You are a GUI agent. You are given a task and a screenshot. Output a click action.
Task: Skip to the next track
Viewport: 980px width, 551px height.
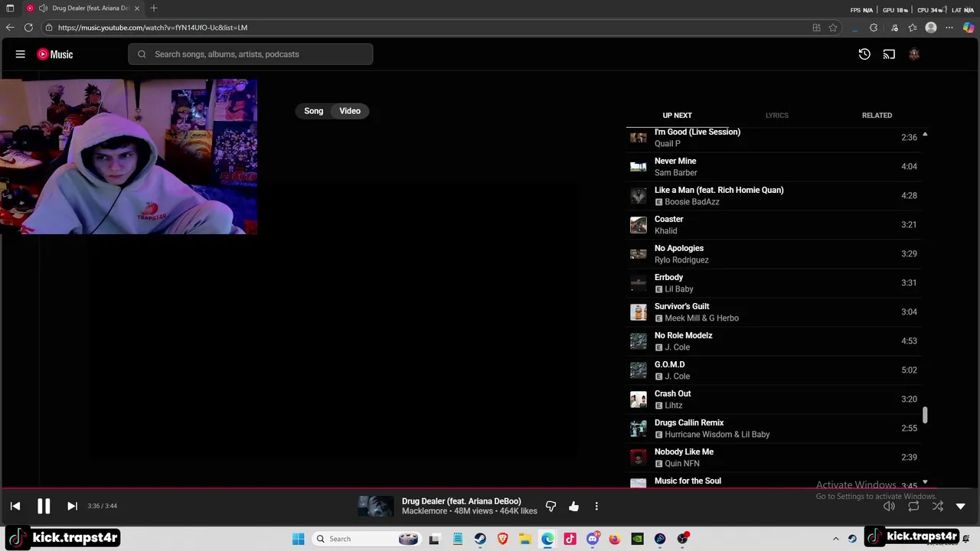click(x=72, y=506)
